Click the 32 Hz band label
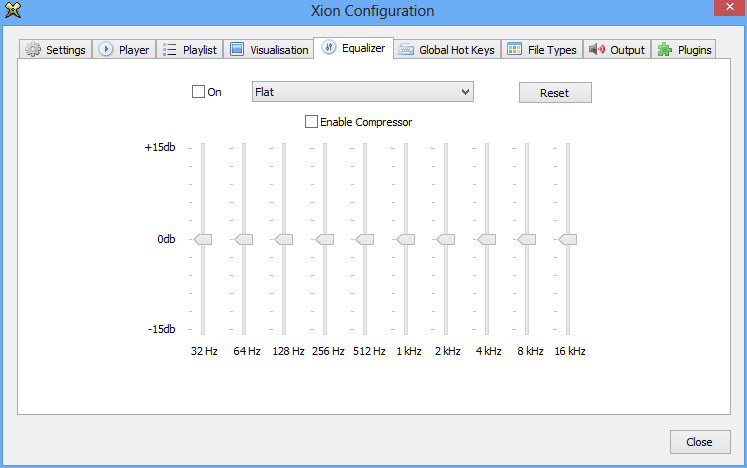The image size is (747, 468). click(204, 351)
